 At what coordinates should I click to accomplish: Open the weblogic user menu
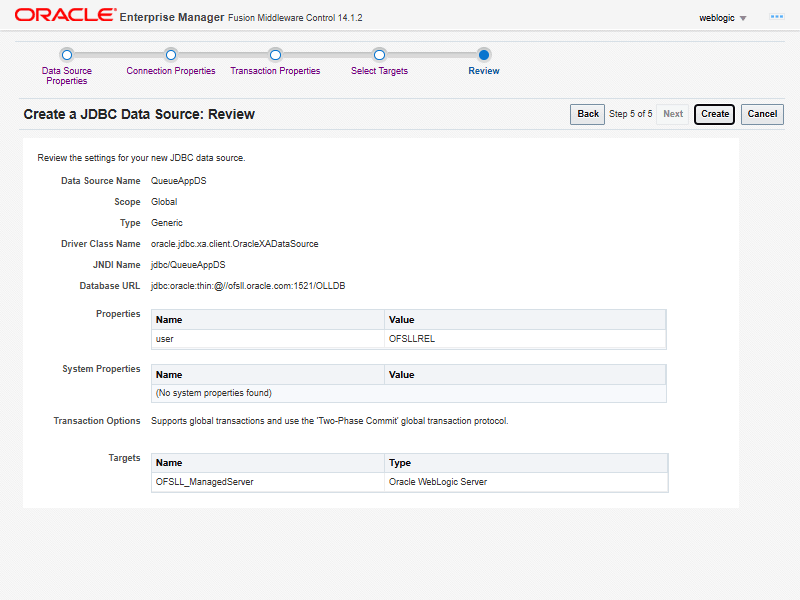[722, 18]
